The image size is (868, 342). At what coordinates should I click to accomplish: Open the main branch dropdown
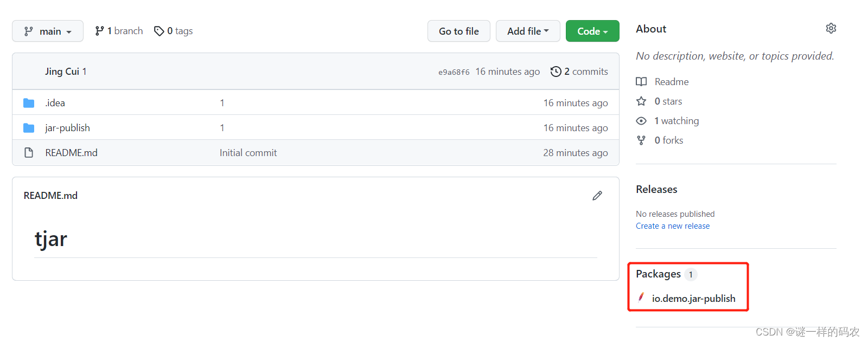click(x=48, y=31)
